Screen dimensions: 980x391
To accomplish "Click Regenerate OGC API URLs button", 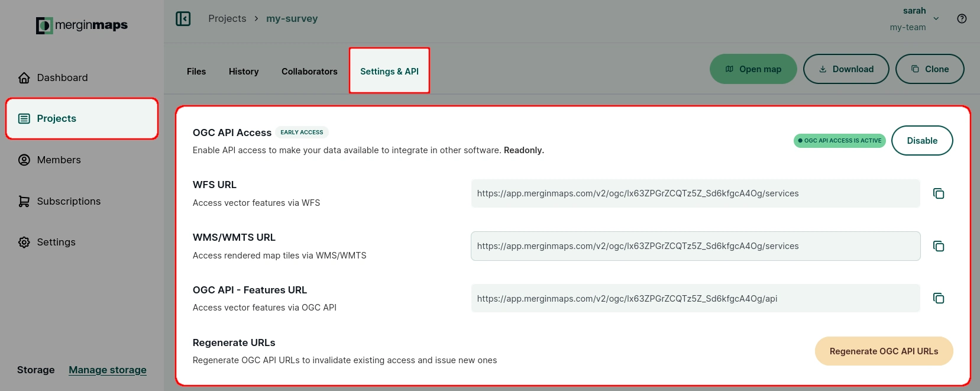I will click(x=884, y=351).
